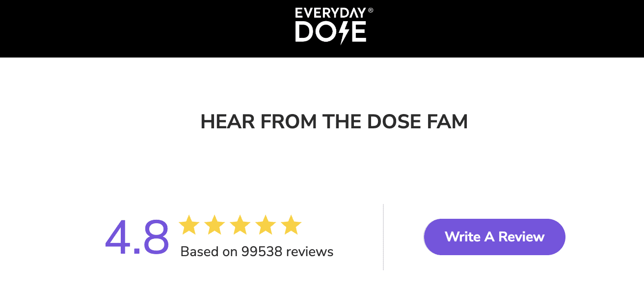Select the first yellow rating star
Screen dimensions: 644x294
coord(189,225)
